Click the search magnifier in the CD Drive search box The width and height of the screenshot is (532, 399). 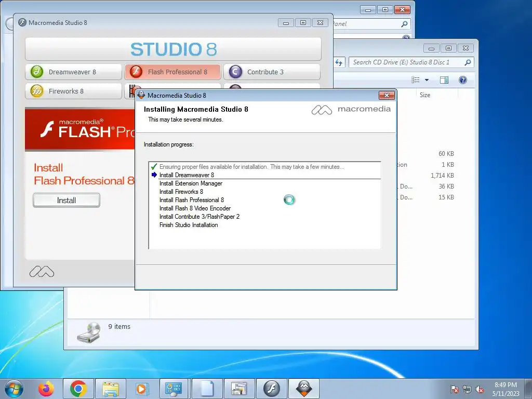468,62
